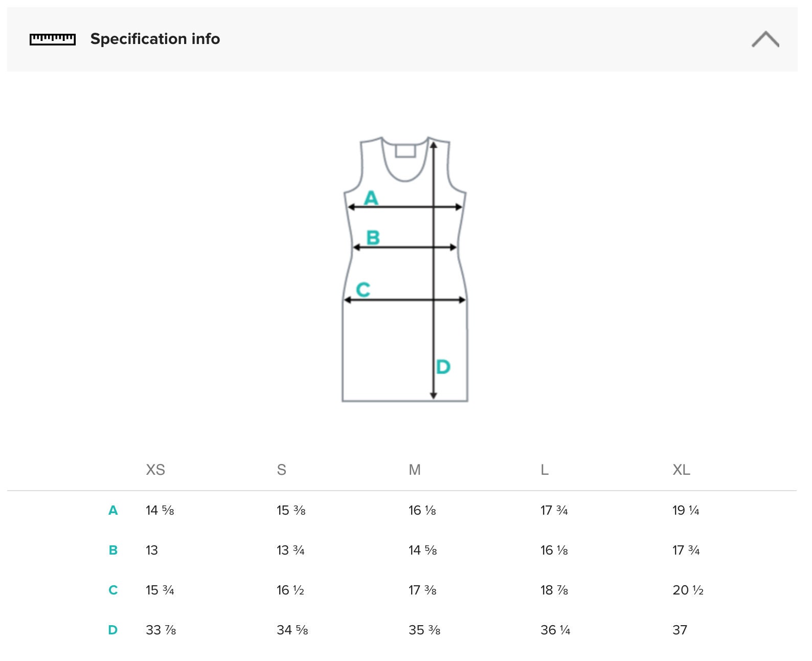Screen dimensions: 812x661
Task: Click the Specification info heading
Action: 155,39
